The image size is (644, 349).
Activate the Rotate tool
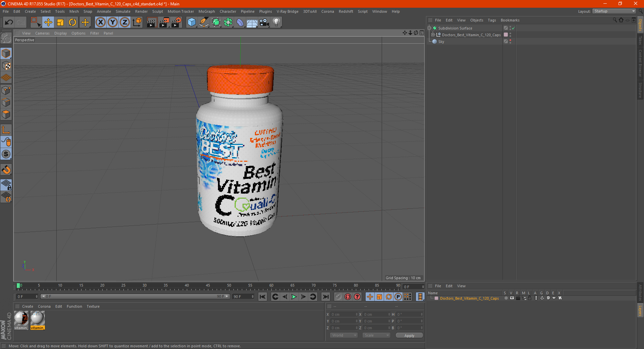[72, 22]
